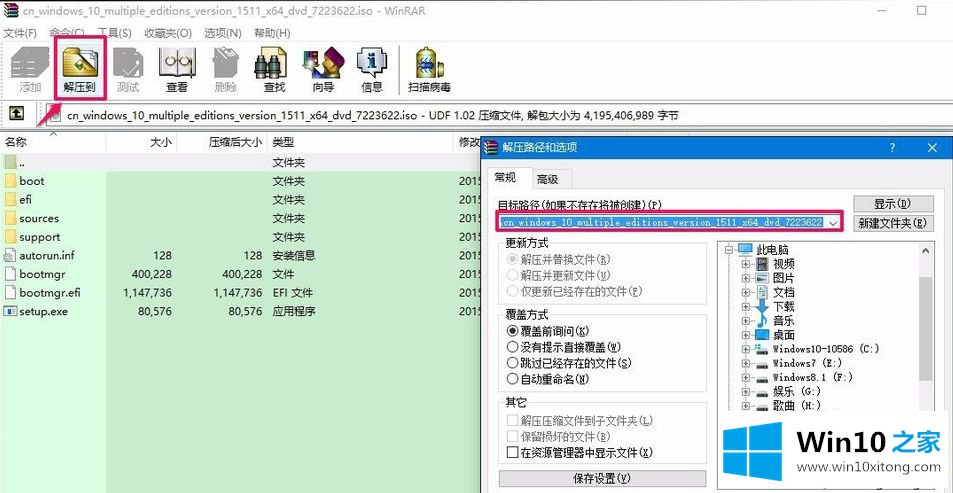The image size is (953, 493).
Task: Select 此电脑 (This PC) in folder tree
Action: click(772, 249)
